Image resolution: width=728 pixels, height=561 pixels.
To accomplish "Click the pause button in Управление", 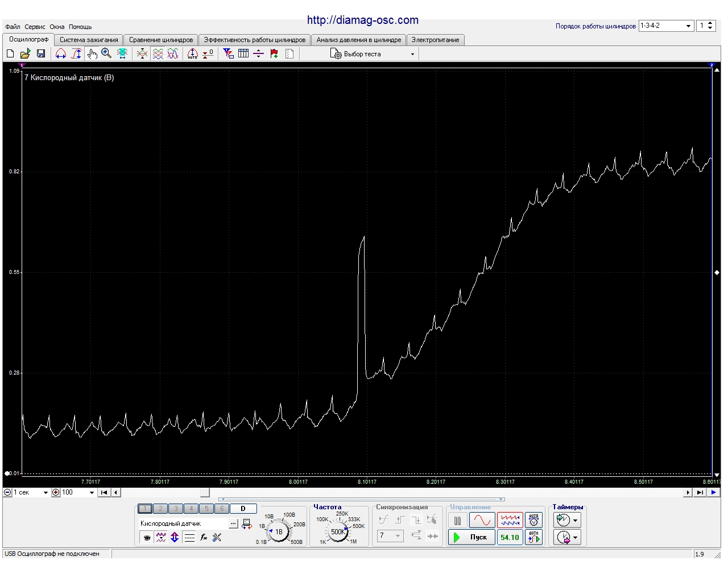I will click(457, 520).
